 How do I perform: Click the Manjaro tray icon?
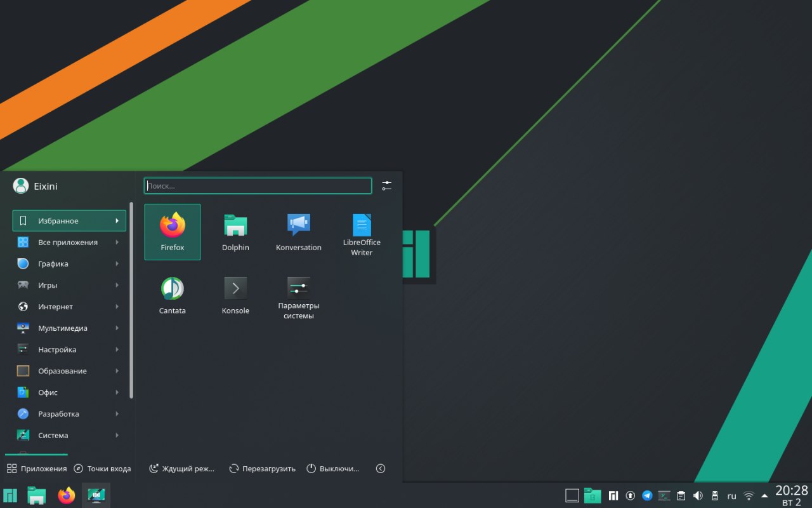coord(613,495)
